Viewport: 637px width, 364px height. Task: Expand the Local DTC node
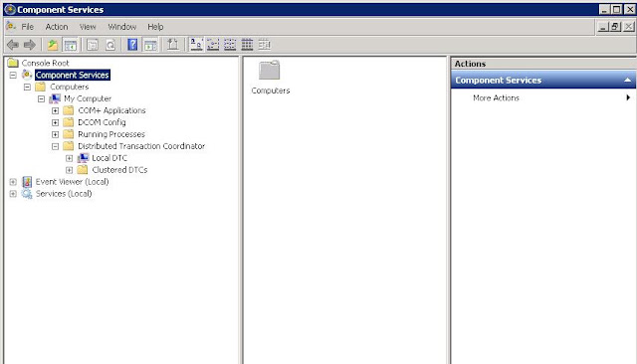click(69, 158)
